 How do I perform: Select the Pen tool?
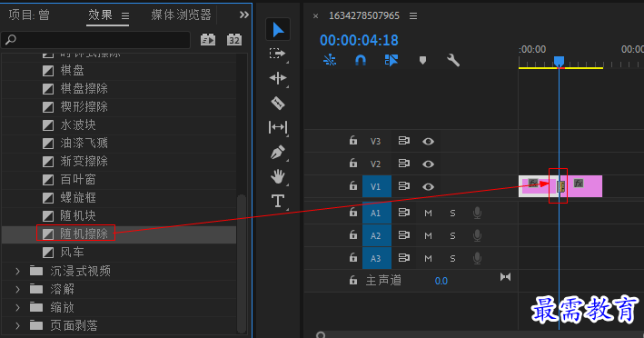[278, 152]
